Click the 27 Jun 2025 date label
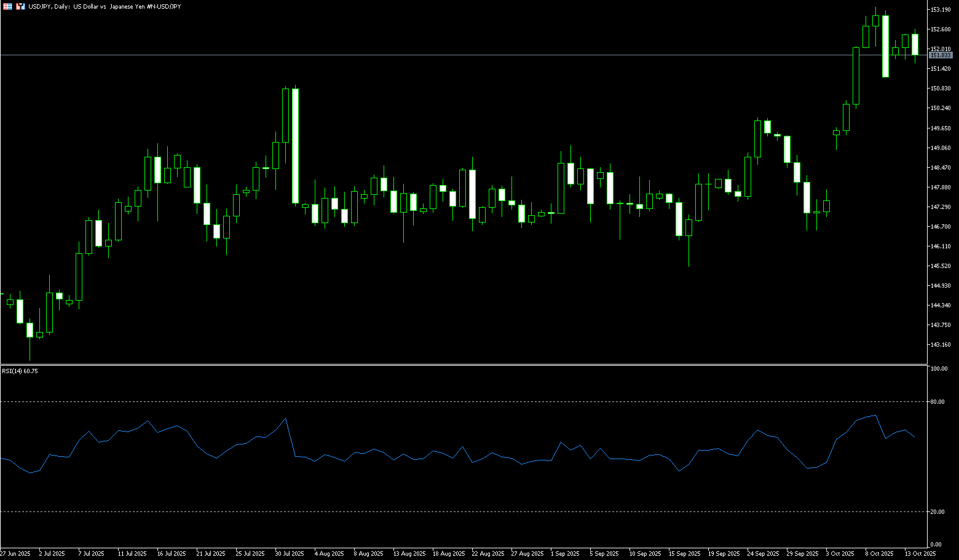The image size is (959, 560). tap(15, 554)
